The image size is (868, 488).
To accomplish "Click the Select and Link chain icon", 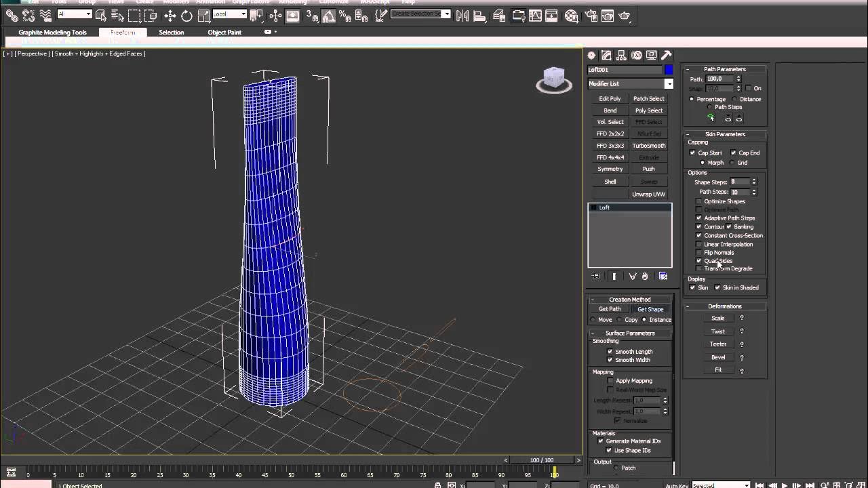I will click(12, 16).
